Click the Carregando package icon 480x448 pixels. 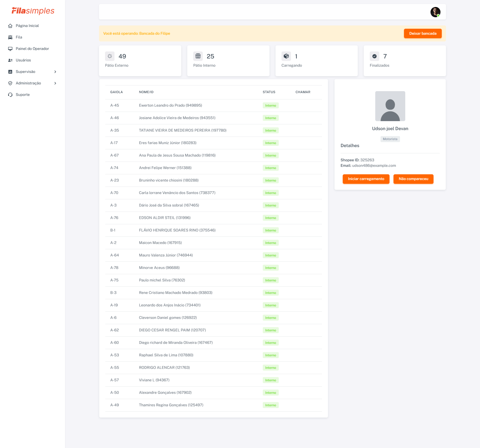coord(286,56)
